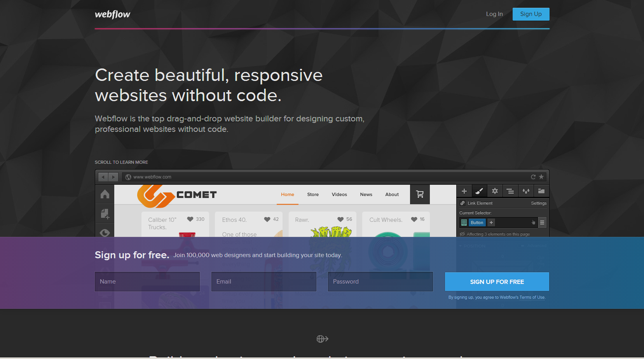Screen dimensions: 644x359
Task: Select Videos in the Comet navigation
Action: tap(339, 194)
